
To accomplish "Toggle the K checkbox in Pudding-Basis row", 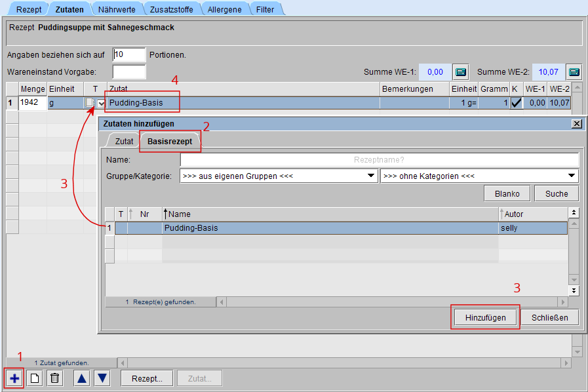I will pos(517,102).
